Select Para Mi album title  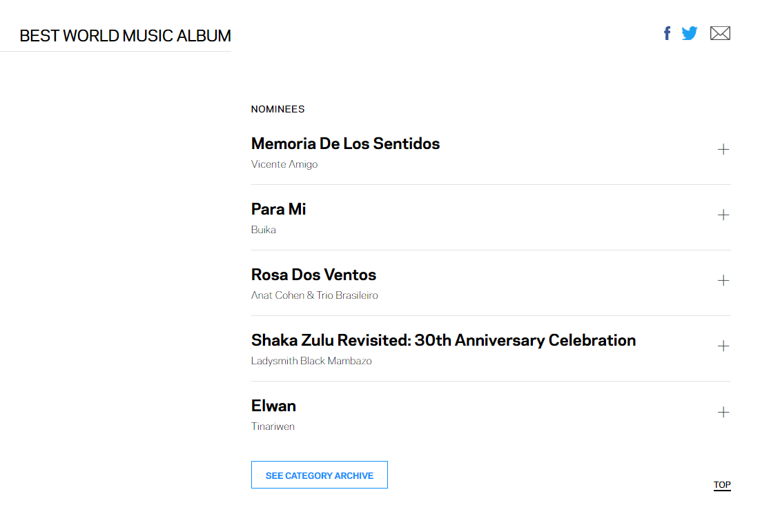pyautogui.click(x=278, y=209)
